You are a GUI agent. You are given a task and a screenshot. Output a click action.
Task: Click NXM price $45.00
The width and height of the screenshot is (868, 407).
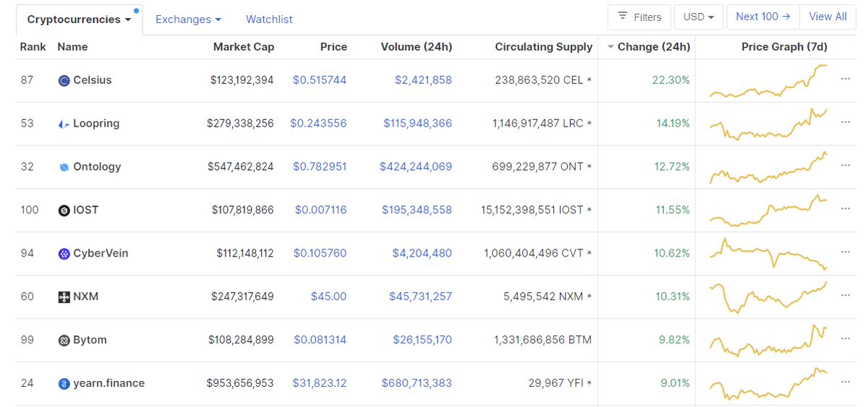328,297
